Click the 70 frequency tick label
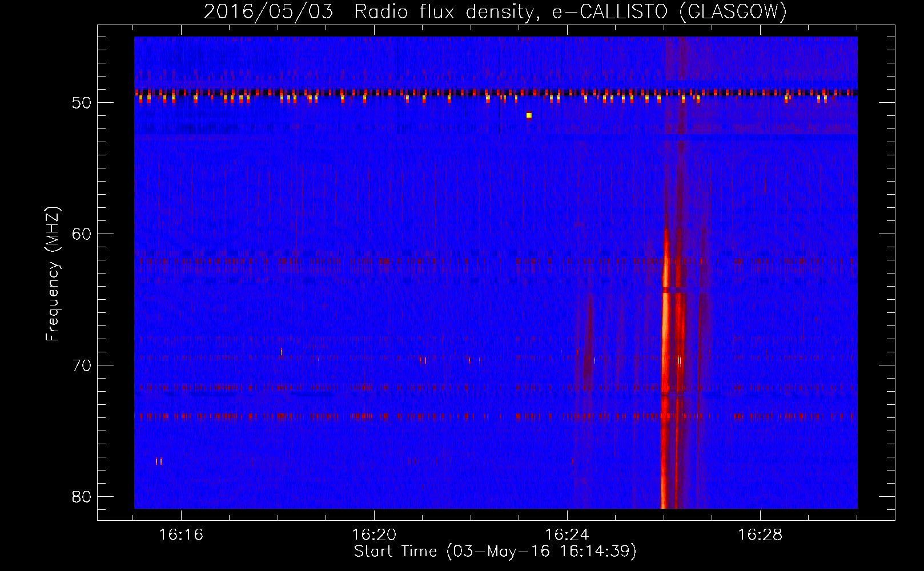The height and width of the screenshot is (571, 924). pos(81,365)
